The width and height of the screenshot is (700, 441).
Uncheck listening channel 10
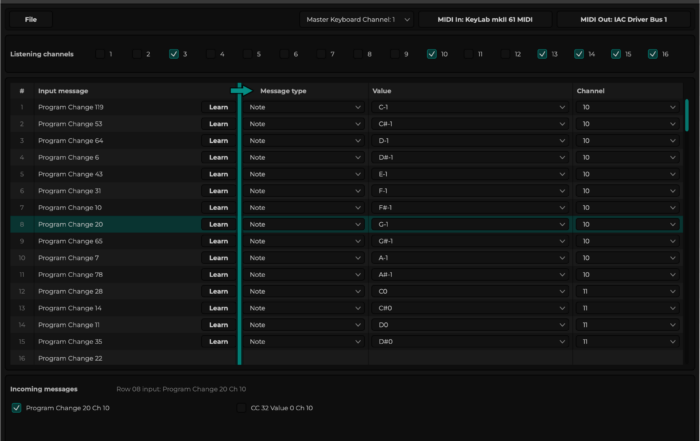[432, 54]
